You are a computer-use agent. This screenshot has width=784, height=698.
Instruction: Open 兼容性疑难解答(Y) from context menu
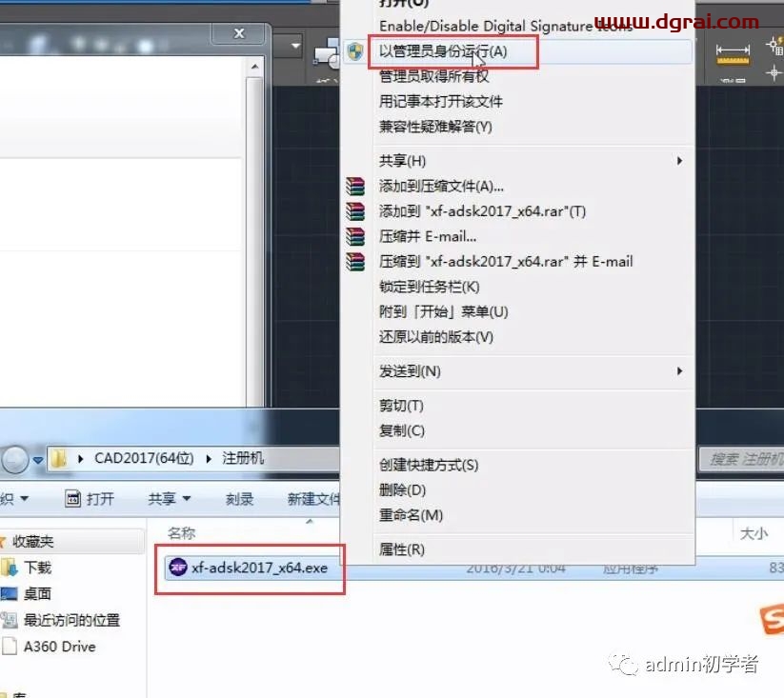point(435,127)
